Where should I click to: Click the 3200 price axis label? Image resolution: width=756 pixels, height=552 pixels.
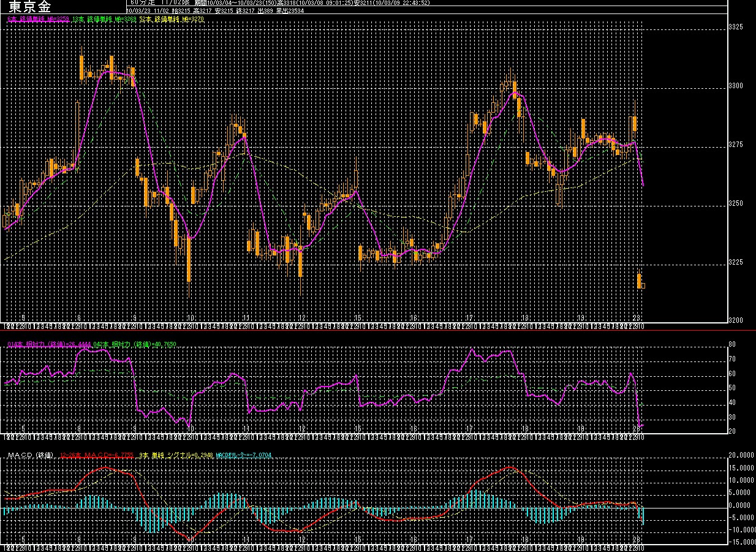click(736, 320)
